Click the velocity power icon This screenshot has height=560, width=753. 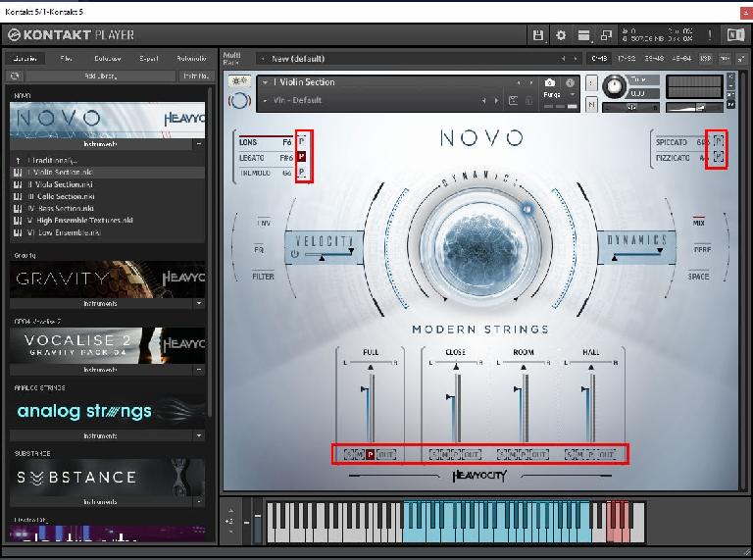[x=294, y=254]
